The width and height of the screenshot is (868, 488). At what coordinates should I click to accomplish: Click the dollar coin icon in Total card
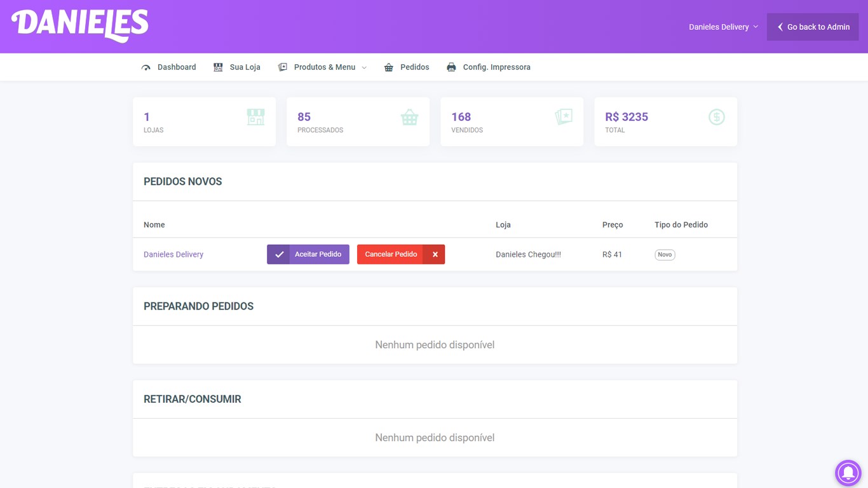point(717,117)
